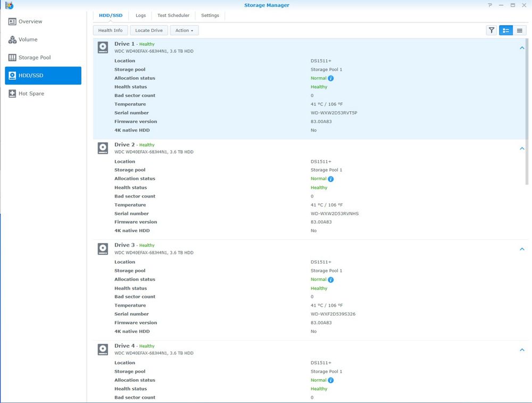This screenshot has height=403, width=532.
Task: Select the Drive 1 header row
Action: coord(310,47)
